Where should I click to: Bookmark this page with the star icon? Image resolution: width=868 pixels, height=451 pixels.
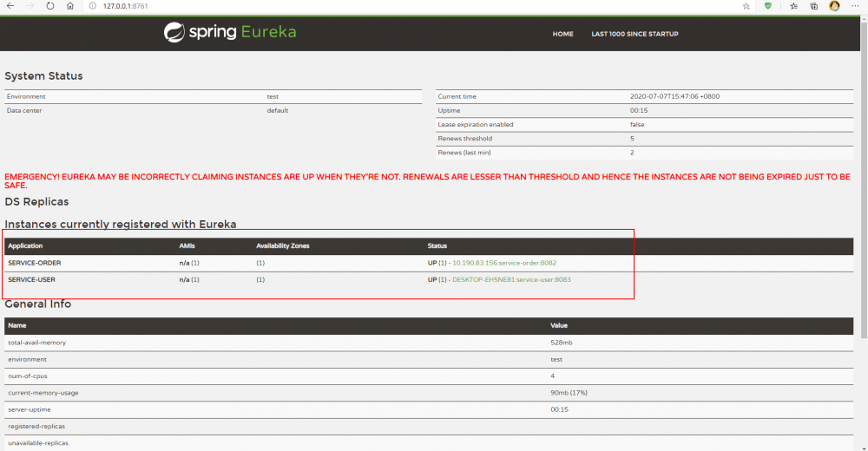click(x=746, y=6)
